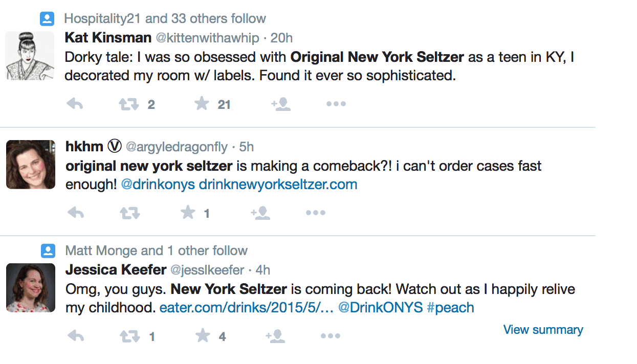Visit @drinkonys mention in hkhm's tweet
Viewport: 637px width, 364px height.
point(158,184)
